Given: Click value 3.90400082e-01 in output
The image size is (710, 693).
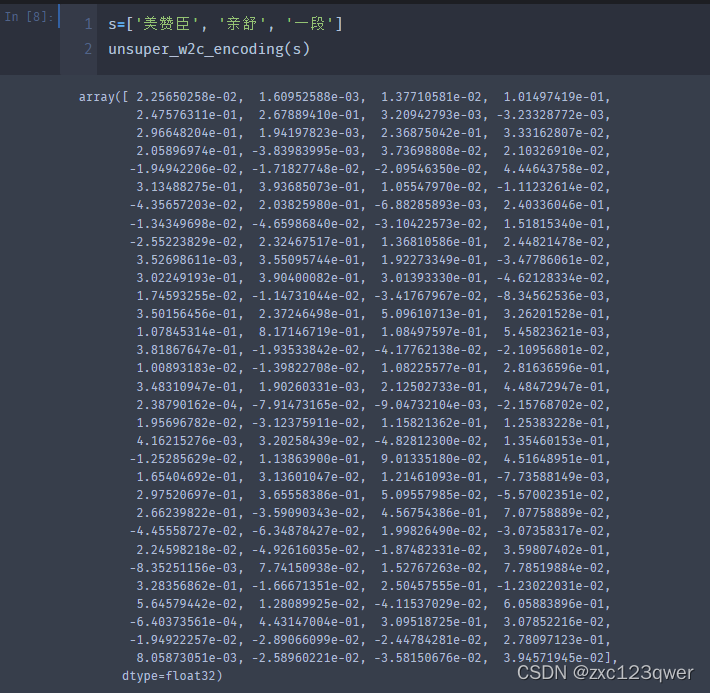Looking at the screenshot, I should click(309, 278).
